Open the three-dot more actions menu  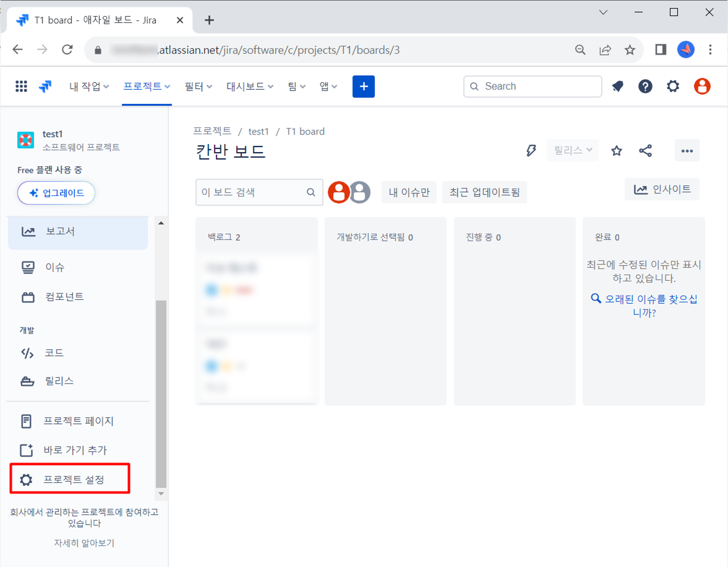click(x=687, y=151)
